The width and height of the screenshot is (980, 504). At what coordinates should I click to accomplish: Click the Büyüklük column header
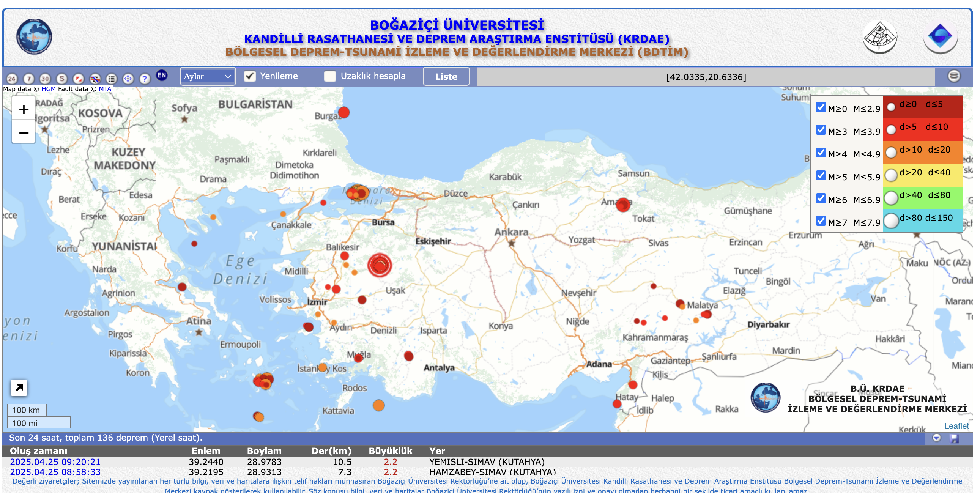click(x=390, y=451)
